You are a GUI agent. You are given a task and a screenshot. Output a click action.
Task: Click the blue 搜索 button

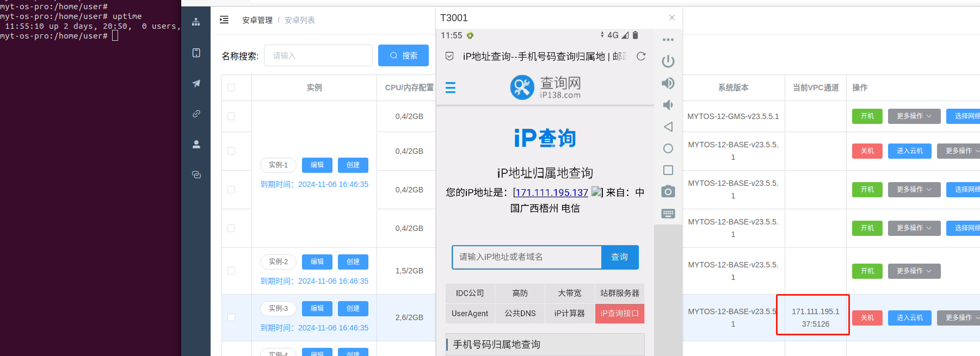[x=403, y=55]
